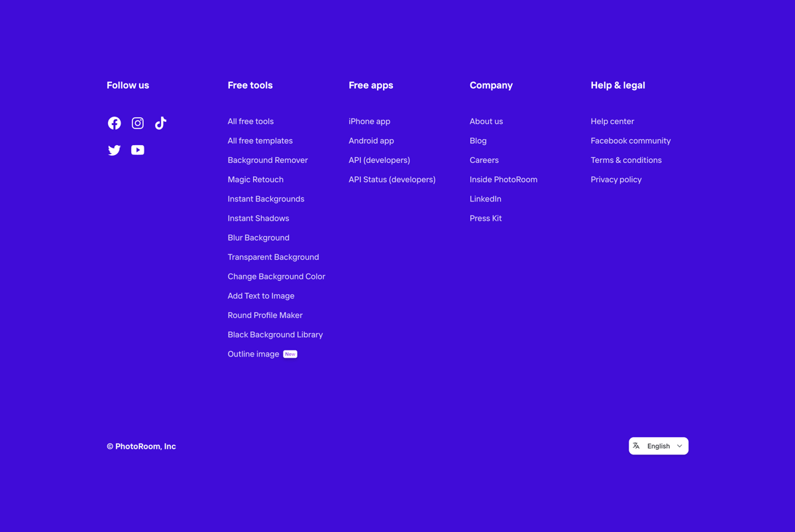Click the translate icon in the language selector
Image resolution: width=795 pixels, height=532 pixels.
[x=637, y=445]
